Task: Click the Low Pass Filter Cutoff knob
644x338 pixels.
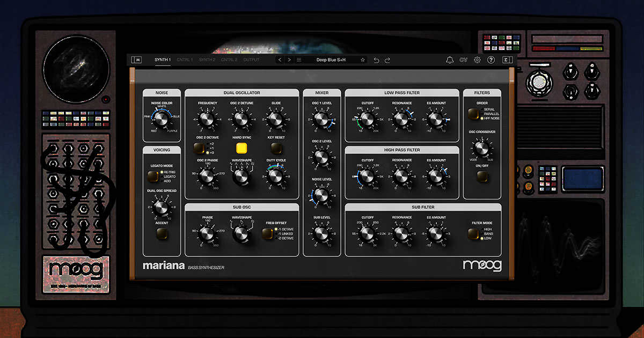Action: (367, 119)
